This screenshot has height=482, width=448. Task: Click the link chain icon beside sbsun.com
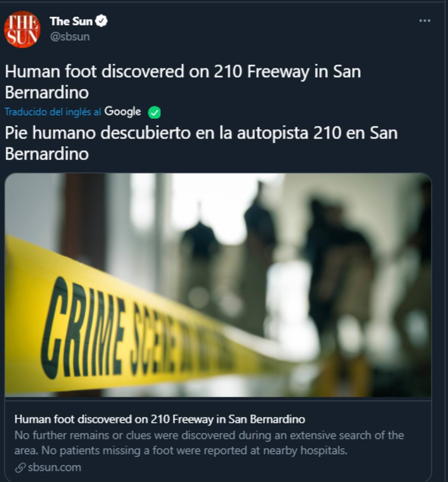tap(20, 467)
